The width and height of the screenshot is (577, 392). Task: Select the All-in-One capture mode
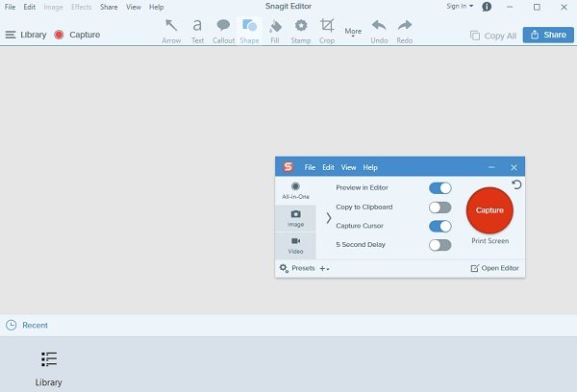click(295, 190)
